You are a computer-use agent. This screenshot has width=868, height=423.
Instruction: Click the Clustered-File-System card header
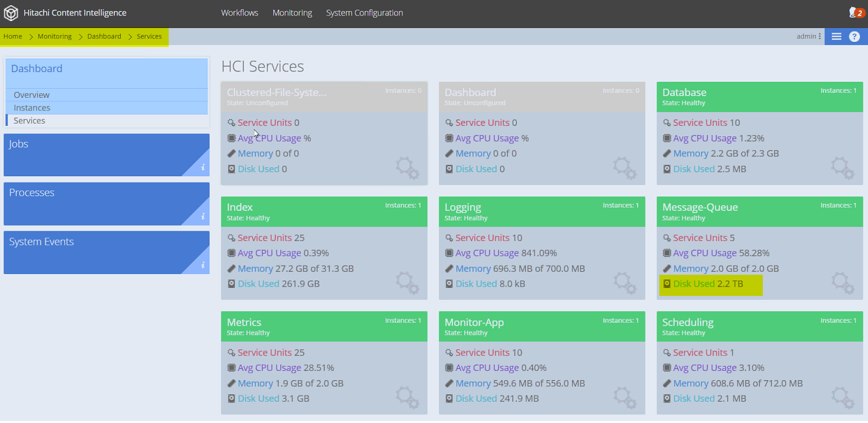pyautogui.click(x=324, y=97)
